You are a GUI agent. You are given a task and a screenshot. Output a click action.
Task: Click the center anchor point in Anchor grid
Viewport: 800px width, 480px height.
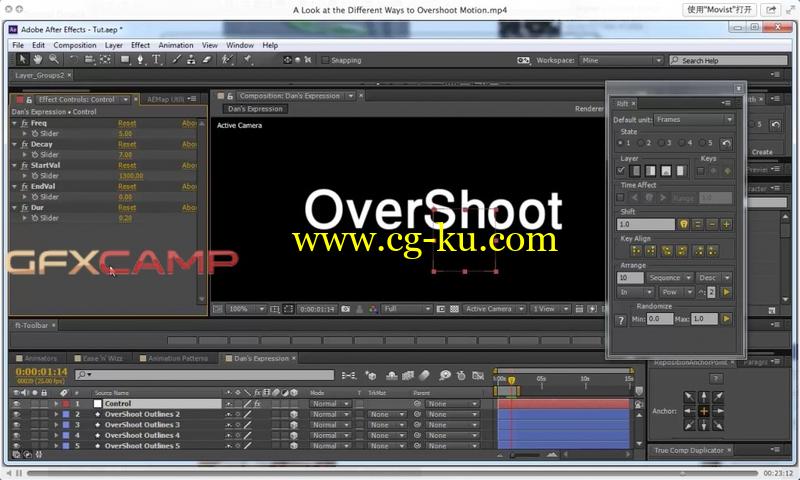pyautogui.click(x=704, y=411)
